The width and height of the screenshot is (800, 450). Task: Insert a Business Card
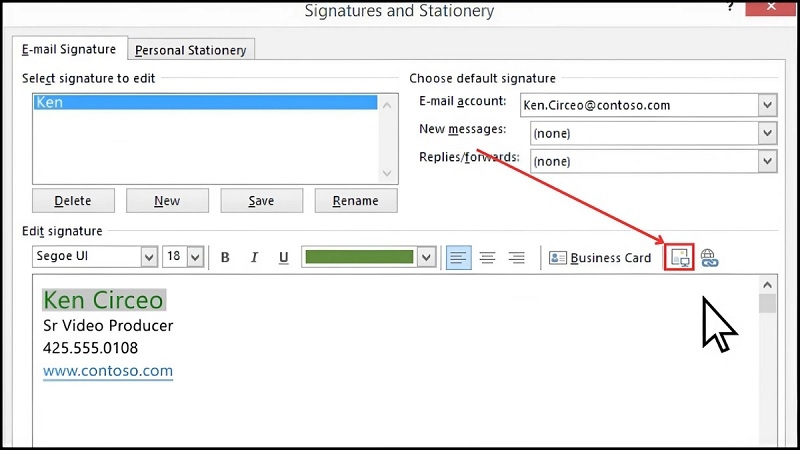tap(600, 258)
